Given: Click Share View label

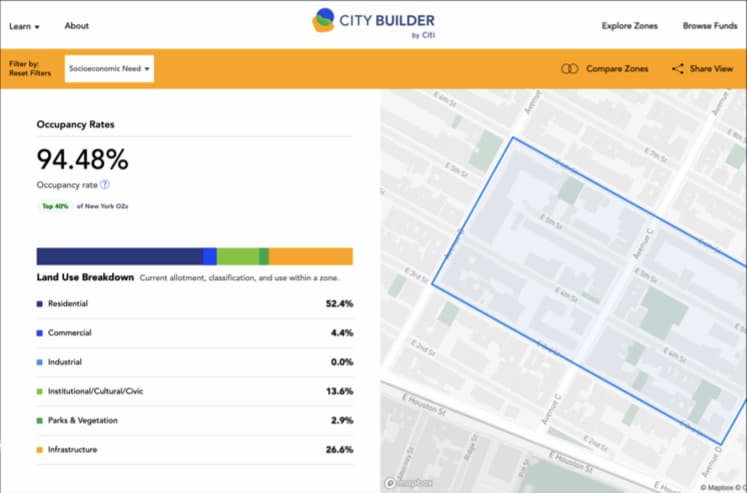Looking at the screenshot, I should click(711, 69).
